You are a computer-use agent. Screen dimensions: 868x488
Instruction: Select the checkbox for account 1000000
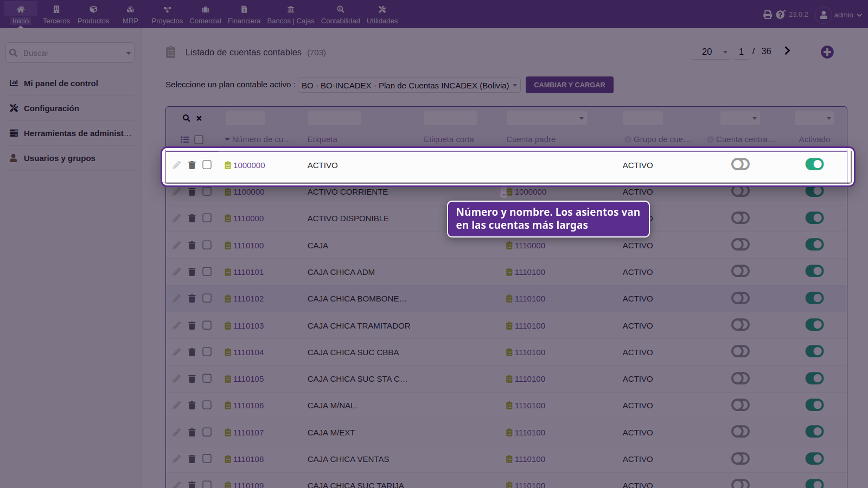click(207, 164)
